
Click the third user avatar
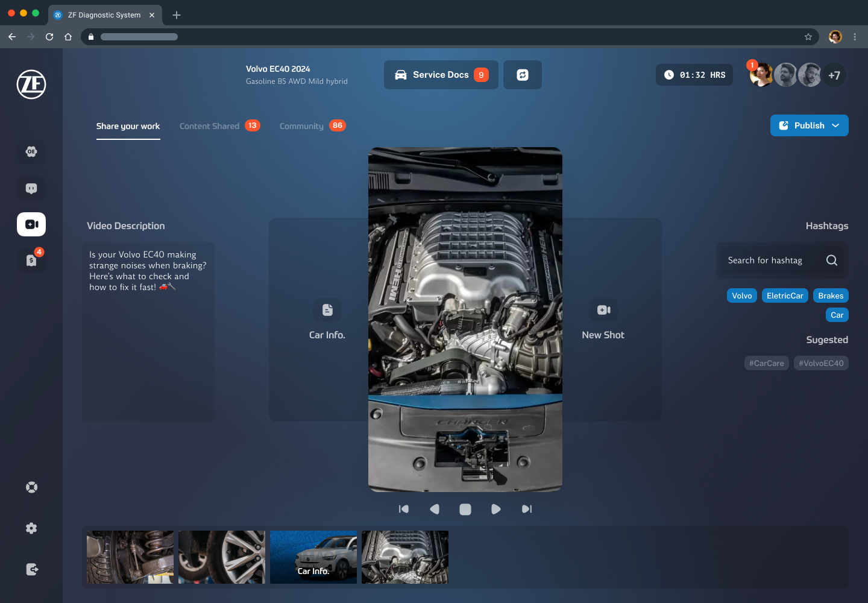click(810, 75)
